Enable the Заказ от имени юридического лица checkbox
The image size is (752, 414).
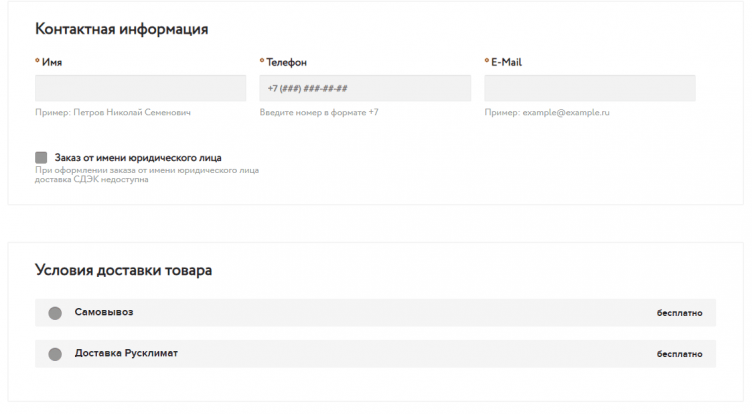click(x=41, y=158)
